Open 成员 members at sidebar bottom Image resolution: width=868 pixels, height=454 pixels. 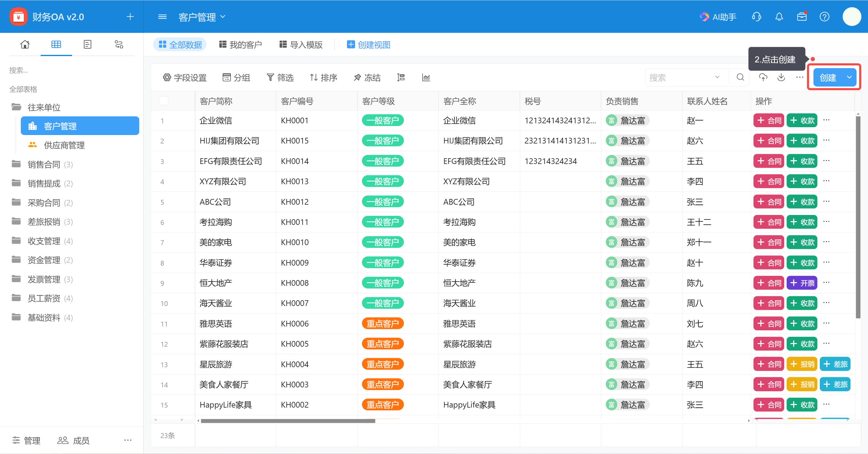(x=73, y=440)
